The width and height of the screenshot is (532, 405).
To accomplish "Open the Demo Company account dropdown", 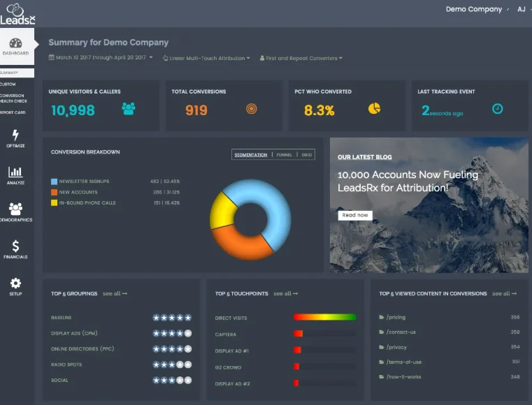I will tap(477, 10).
